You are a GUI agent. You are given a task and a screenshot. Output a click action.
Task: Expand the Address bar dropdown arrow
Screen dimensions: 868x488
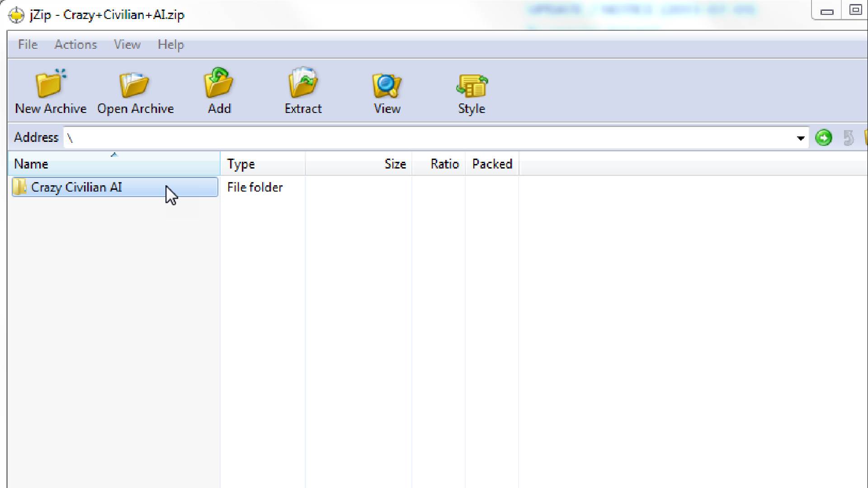point(800,138)
